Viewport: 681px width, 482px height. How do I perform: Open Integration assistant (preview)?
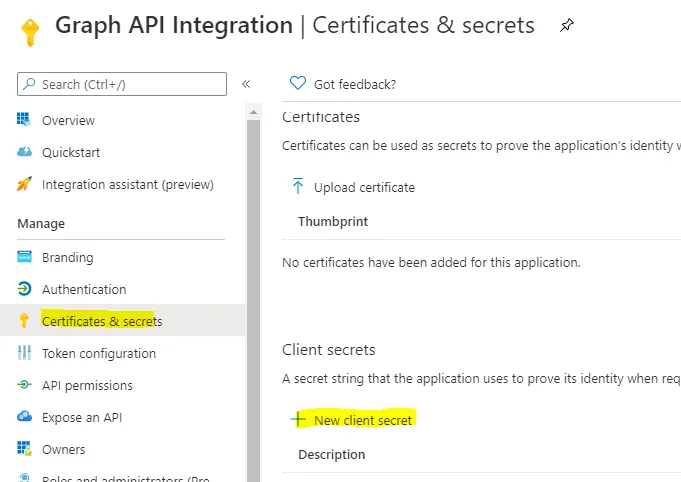pos(128,185)
